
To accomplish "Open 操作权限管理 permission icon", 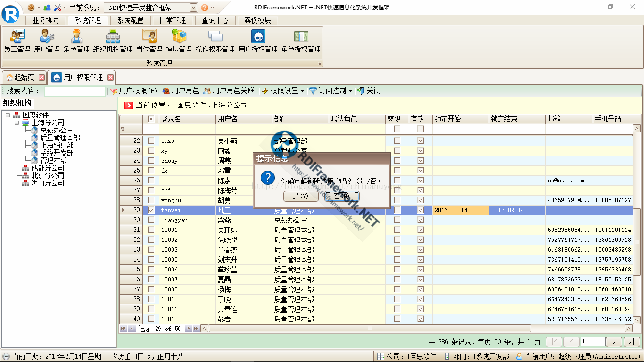I will pyautogui.click(x=215, y=41).
